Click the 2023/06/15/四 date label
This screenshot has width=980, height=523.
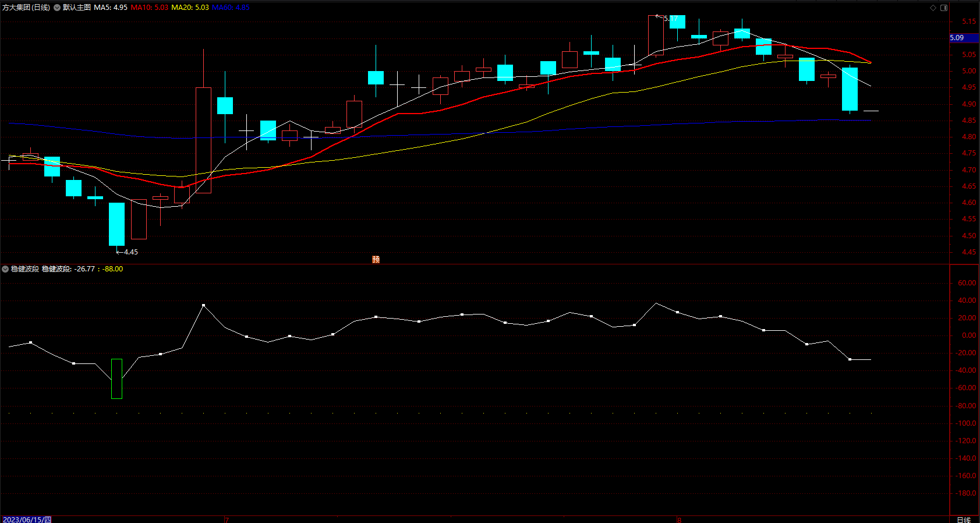[27, 520]
